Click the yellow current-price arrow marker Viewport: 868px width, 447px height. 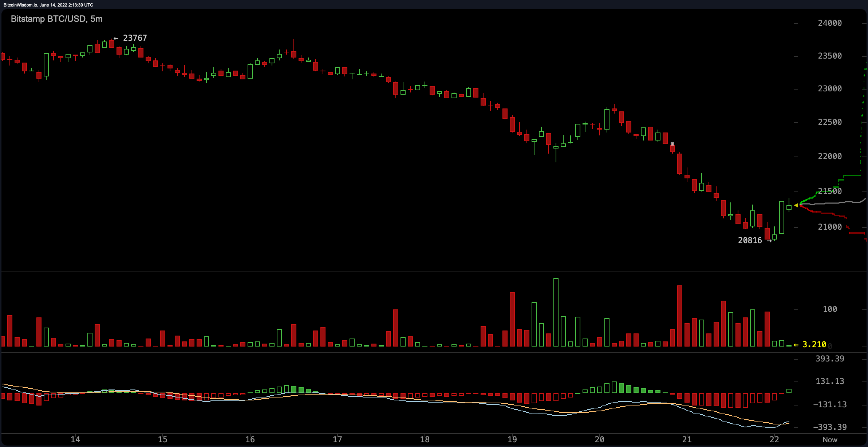pyautogui.click(x=796, y=206)
